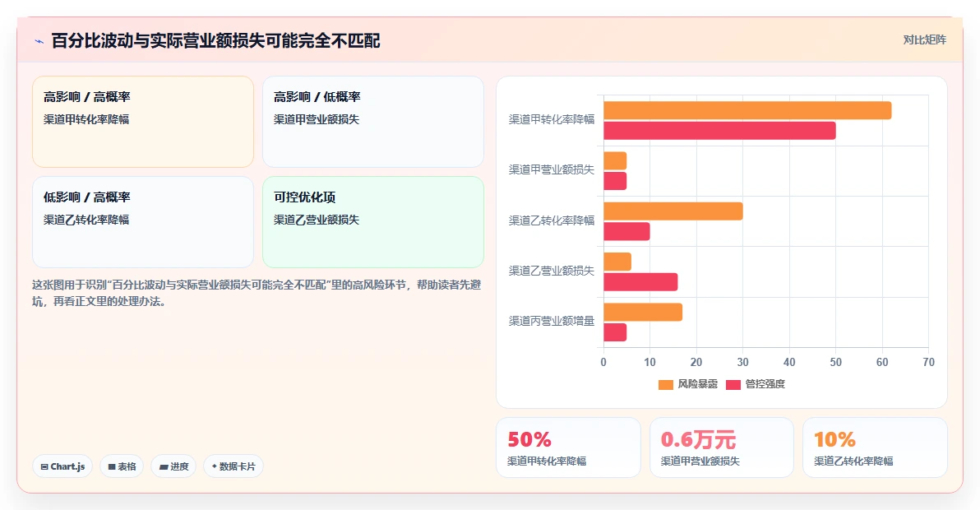Click y-axis label 渠道乙营业额损失 in chart
This screenshot has height=510, width=980.
[x=551, y=271]
